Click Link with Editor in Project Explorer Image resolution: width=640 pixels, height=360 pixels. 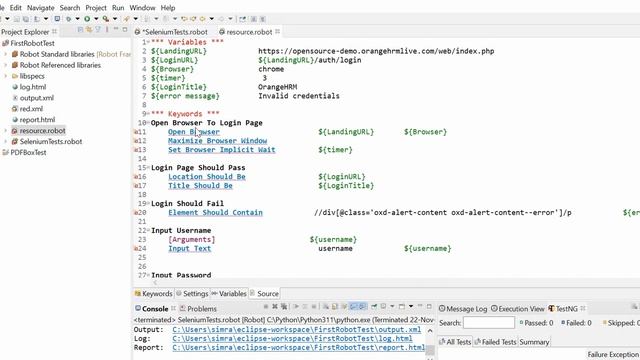(x=89, y=30)
